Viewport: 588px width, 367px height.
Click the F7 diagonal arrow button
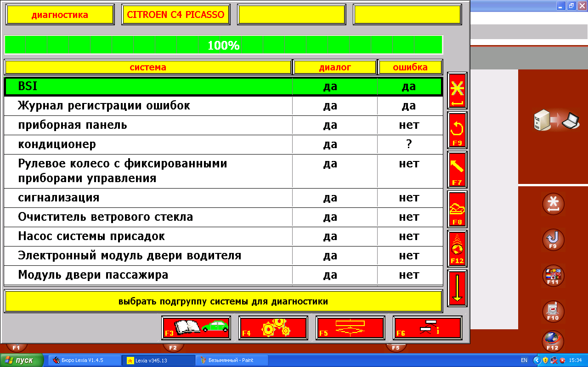click(x=457, y=169)
